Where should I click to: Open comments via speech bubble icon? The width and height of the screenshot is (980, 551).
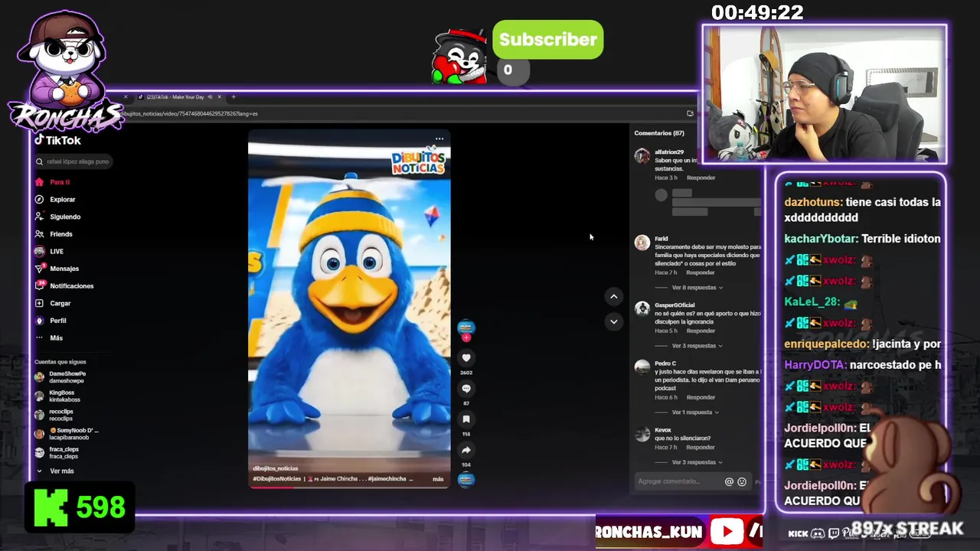point(465,389)
